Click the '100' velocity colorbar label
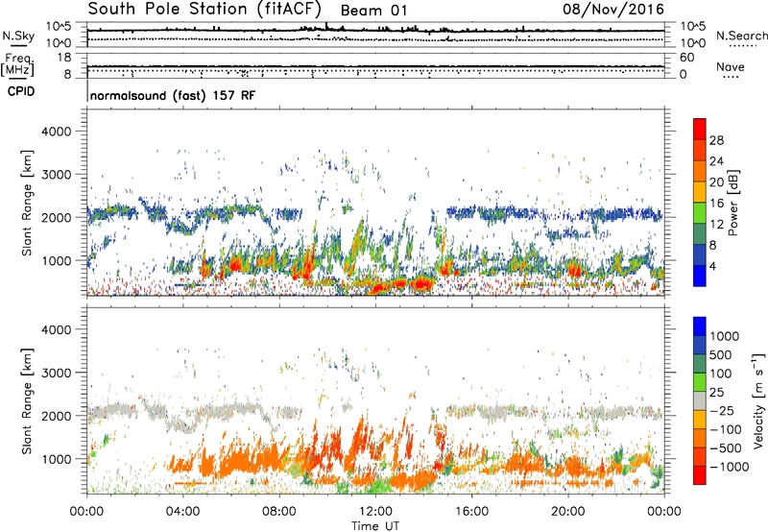 (721, 374)
